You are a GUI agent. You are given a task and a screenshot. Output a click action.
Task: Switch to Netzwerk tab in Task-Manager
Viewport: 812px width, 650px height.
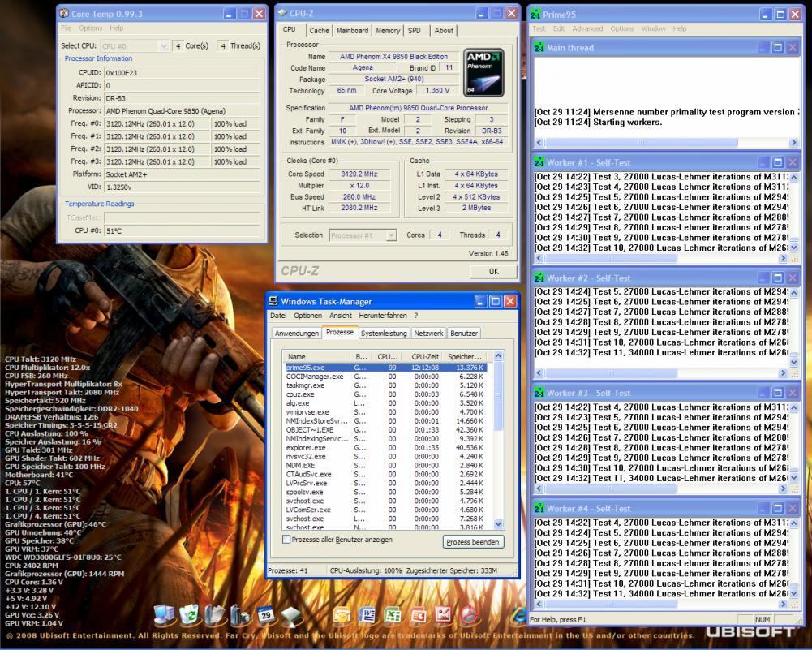pyautogui.click(x=428, y=333)
